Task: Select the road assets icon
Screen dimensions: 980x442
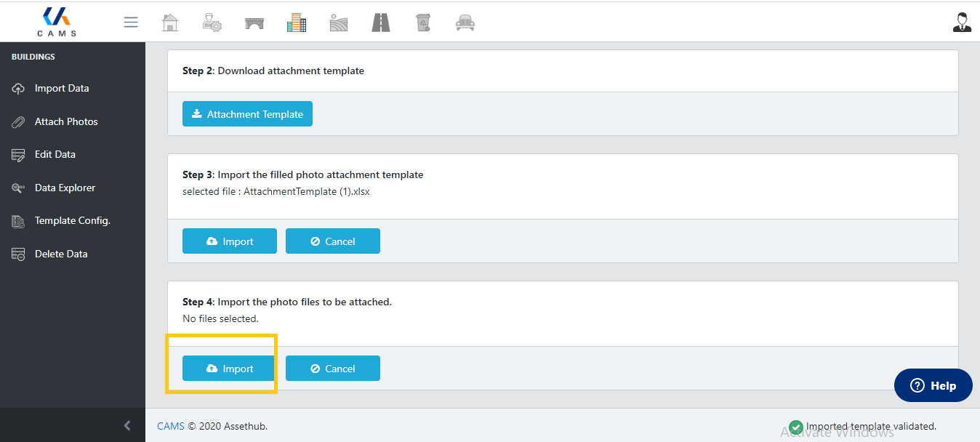Action: (381, 23)
